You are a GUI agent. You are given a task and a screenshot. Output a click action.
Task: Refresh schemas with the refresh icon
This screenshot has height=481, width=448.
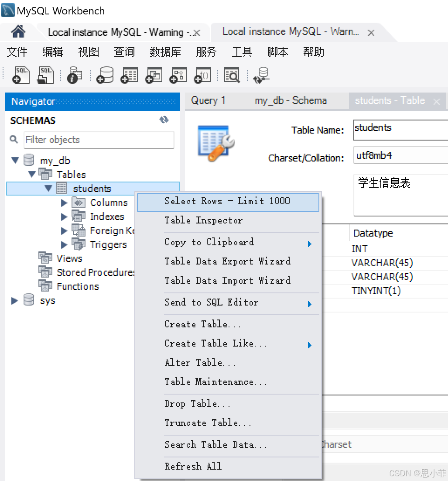coord(164,120)
